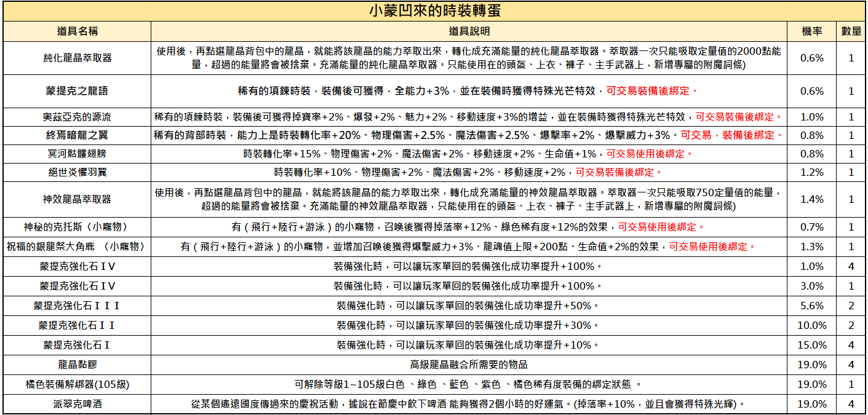Image resolution: width=868 pixels, height=415 pixels.
Task: Select the 道具名稱 column header
Action: pos(78,31)
